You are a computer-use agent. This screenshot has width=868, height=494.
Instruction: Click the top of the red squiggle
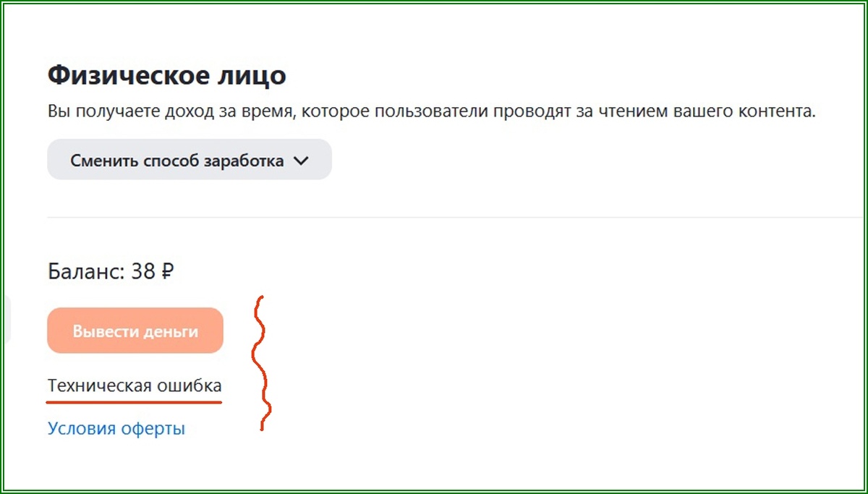(x=262, y=298)
